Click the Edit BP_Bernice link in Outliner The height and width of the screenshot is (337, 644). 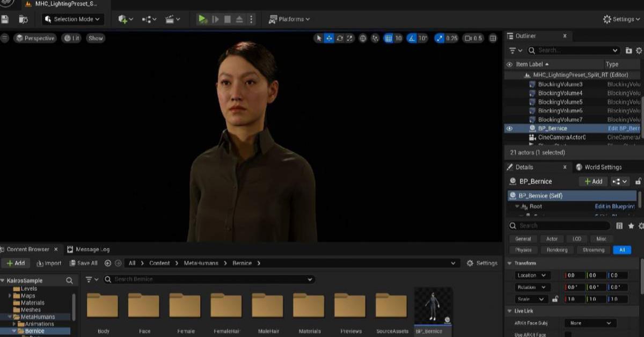click(624, 128)
